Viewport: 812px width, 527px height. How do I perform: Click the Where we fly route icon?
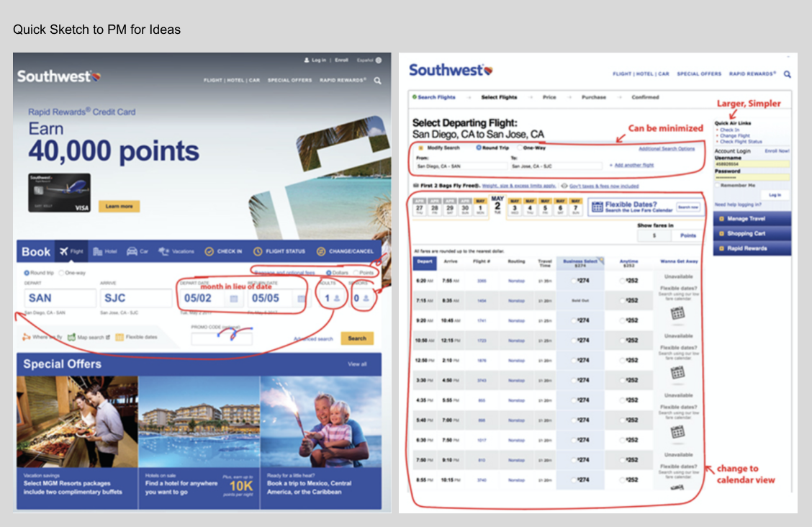(x=26, y=337)
